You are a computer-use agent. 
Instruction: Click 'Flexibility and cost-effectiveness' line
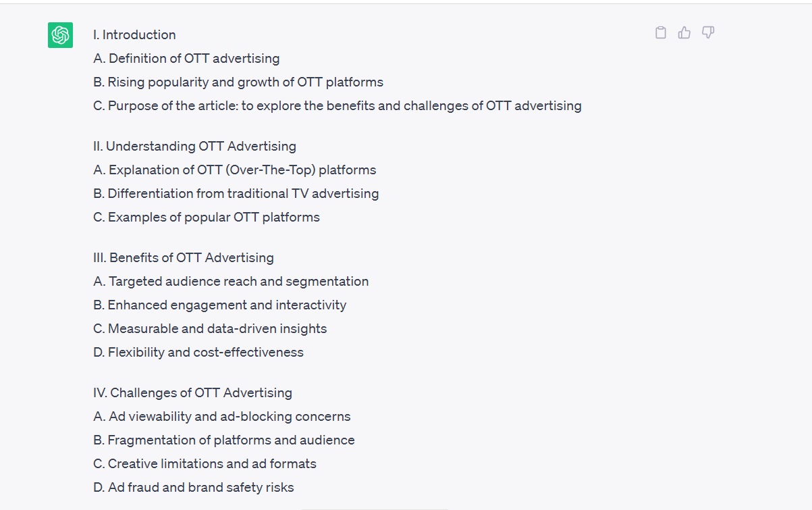(x=198, y=353)
